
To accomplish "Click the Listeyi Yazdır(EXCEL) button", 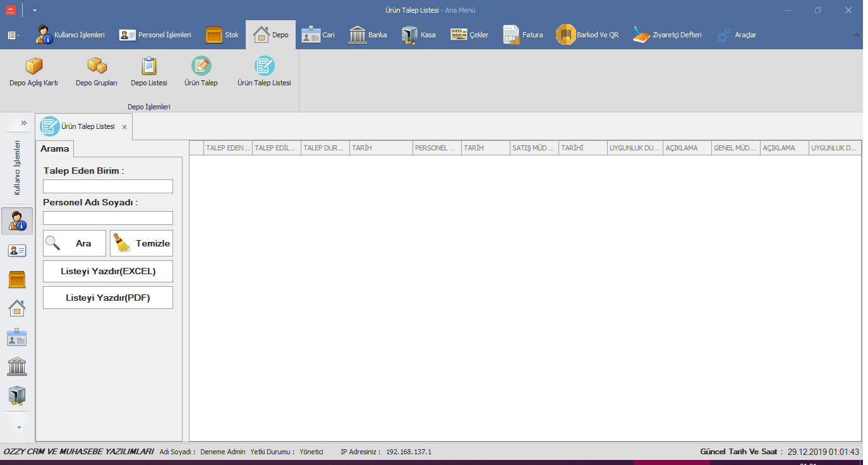I will pos(108,272).
